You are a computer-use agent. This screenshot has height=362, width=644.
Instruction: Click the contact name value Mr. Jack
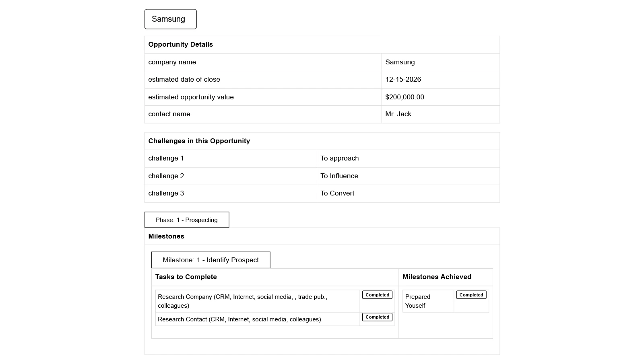[398, 114]
